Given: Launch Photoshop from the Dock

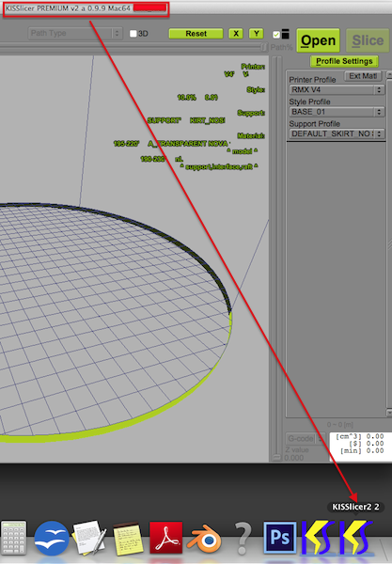Looking at the screenshot, I should pyautogui.click(x=280, y=538).
